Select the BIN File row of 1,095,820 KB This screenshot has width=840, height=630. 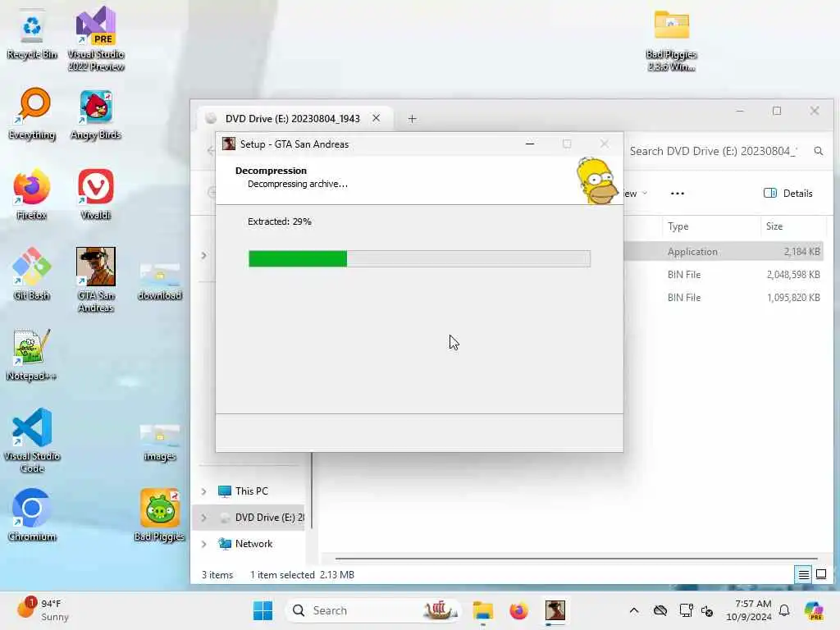(724, 297)
